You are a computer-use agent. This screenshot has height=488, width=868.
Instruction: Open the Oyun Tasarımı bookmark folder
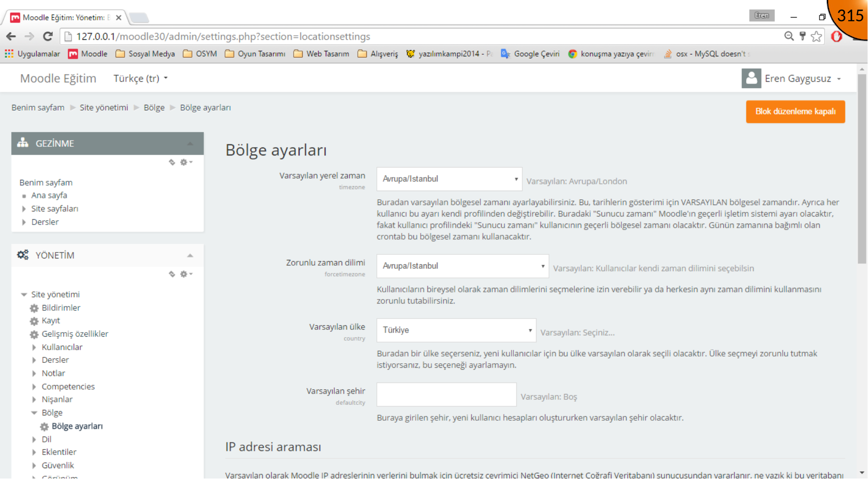pos(255,54)
